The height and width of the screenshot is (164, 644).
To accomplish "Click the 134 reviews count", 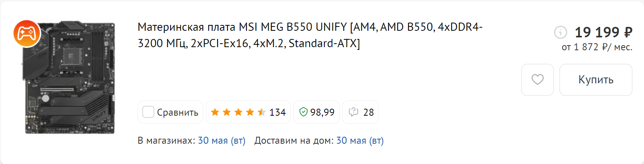I will coord(278,112).
